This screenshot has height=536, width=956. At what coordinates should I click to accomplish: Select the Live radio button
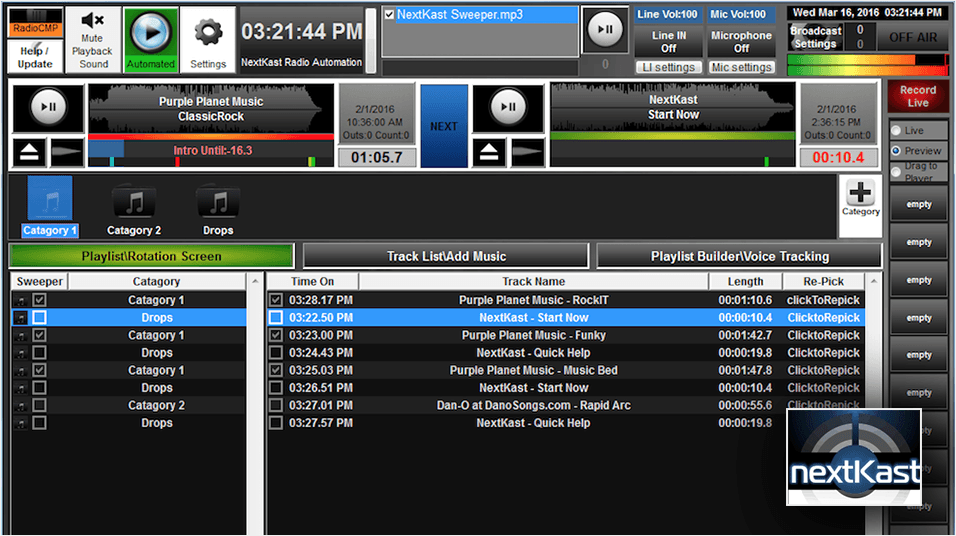pyautogui.click(x=897, y=131)
